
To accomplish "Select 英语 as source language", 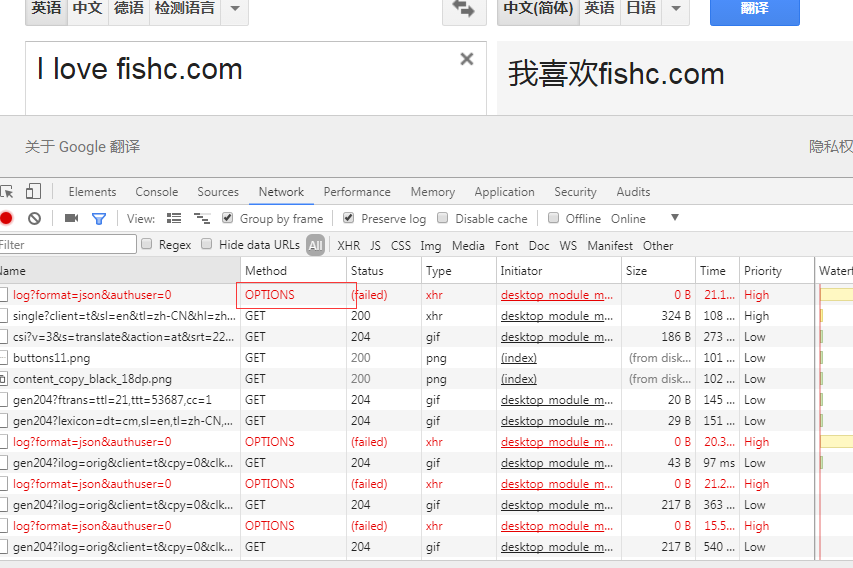I will click(x=46, y=9).
